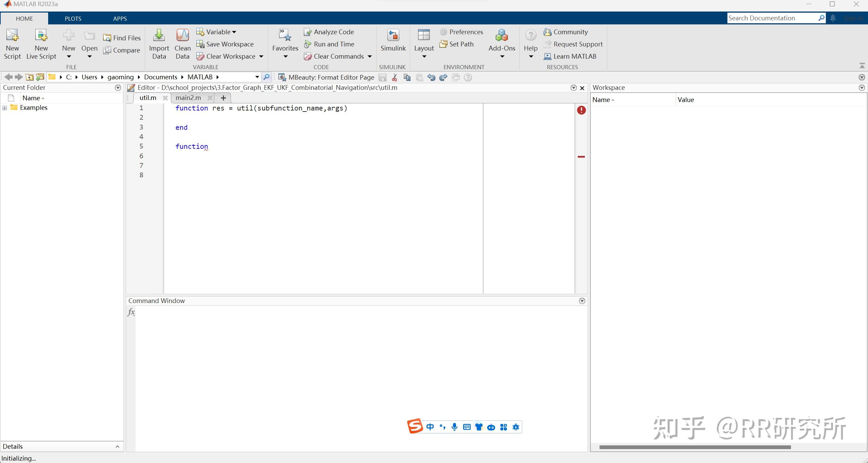Viewport: 868px width, 463px height.
Task: Click the undo arrow in quick access toolbar
Action: [431, 78]
